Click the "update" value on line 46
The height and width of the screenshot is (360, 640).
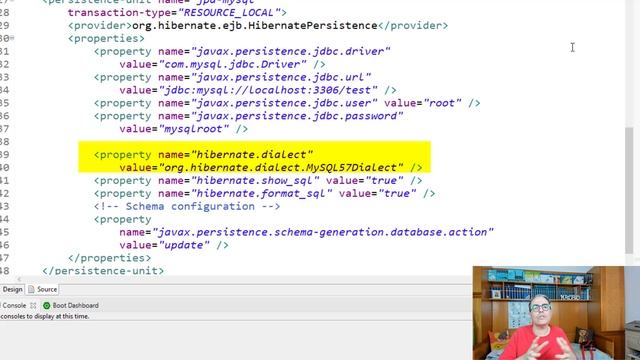(184, 245)
